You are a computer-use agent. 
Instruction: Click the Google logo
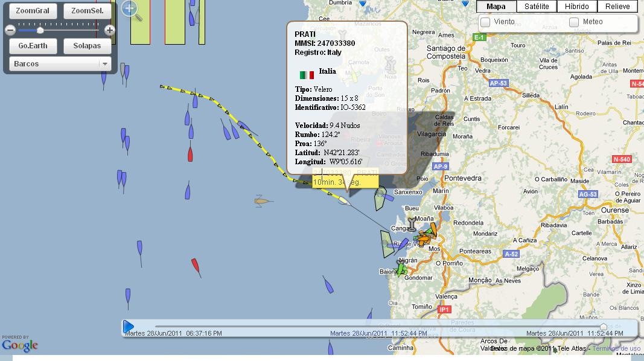click(x=20, y=344)
